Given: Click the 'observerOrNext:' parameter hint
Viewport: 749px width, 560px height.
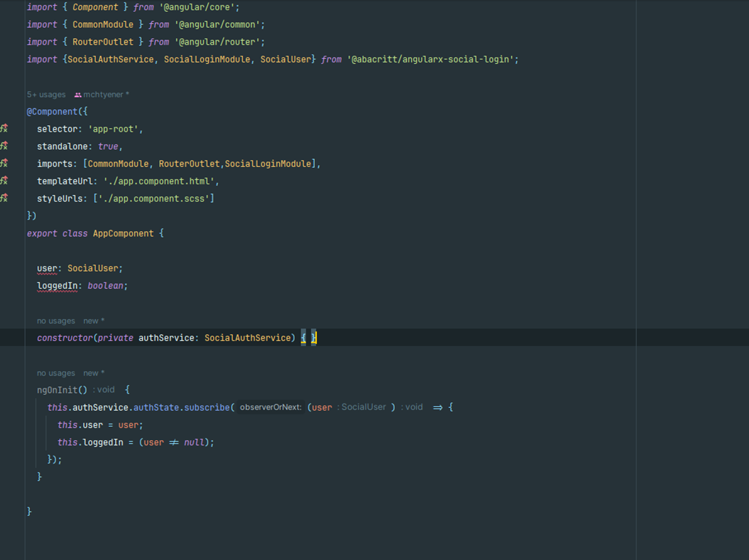Looking at the screenshot, I should (x=270, y=407).
